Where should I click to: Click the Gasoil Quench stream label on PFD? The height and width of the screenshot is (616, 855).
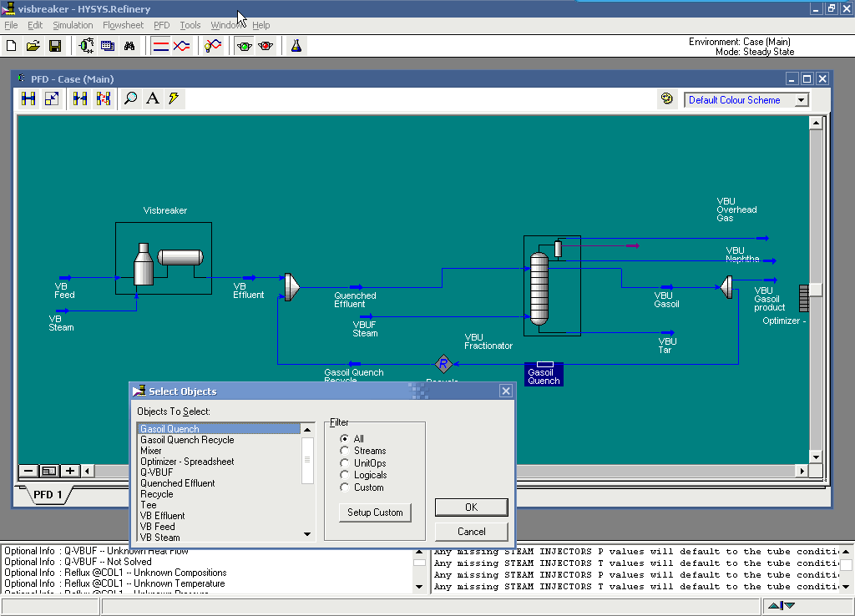point(544,376)
